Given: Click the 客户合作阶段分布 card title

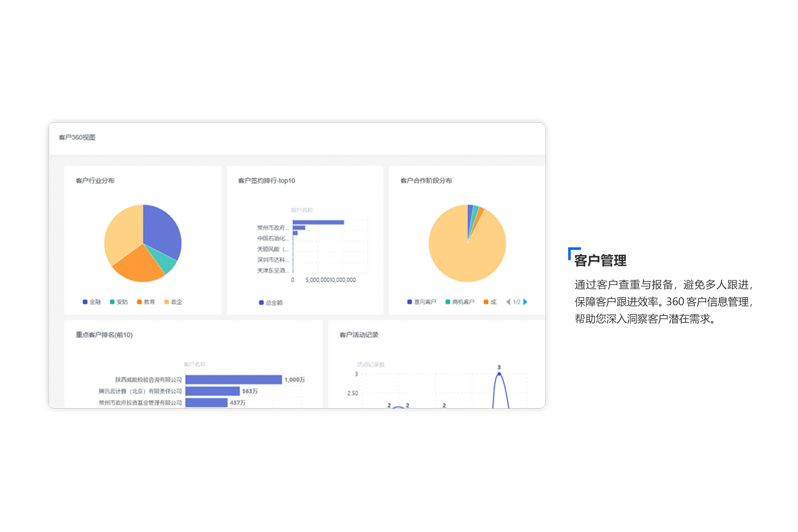Looking at the screenshot, I should coord(426,181).
